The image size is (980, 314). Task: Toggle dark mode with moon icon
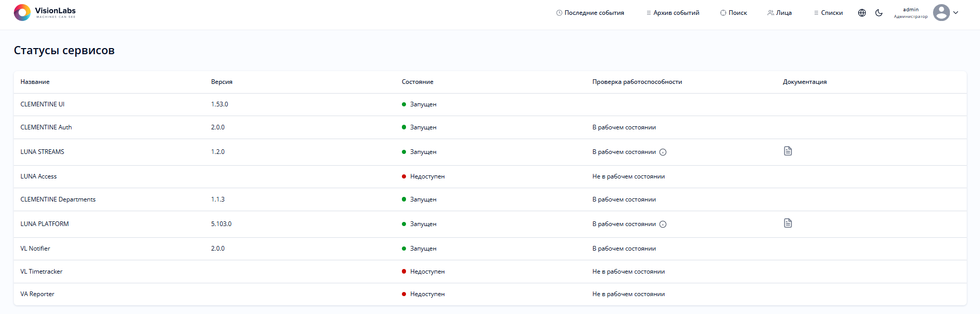point(878,13)
